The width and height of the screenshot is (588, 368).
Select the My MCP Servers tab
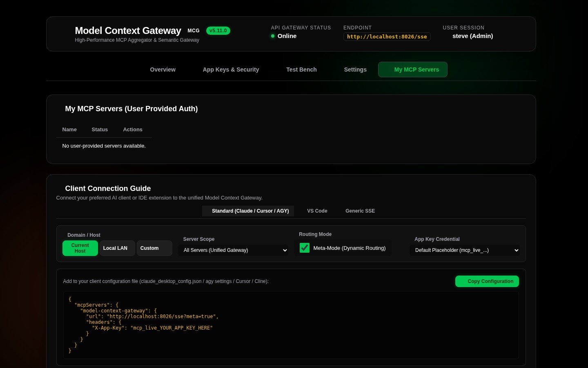tap(413, 70)
